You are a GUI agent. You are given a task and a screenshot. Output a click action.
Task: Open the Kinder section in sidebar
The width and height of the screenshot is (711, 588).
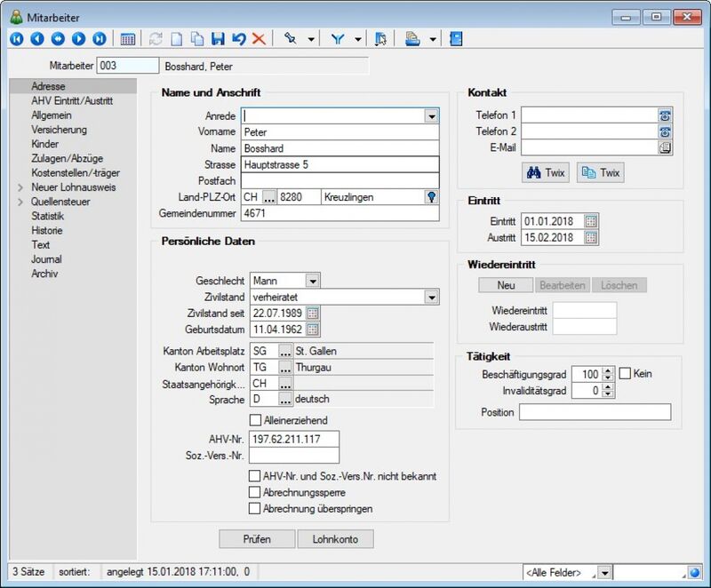click(45, 144)
